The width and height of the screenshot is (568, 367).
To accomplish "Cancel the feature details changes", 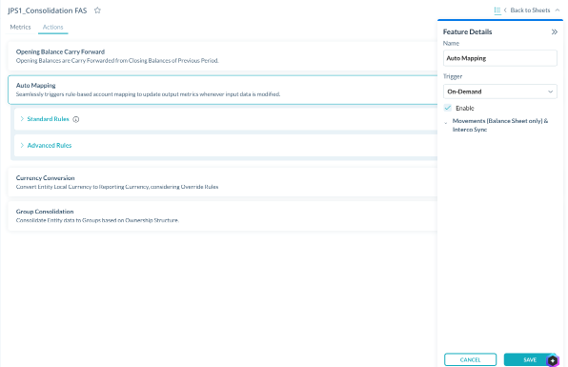I will click(470, 360).
